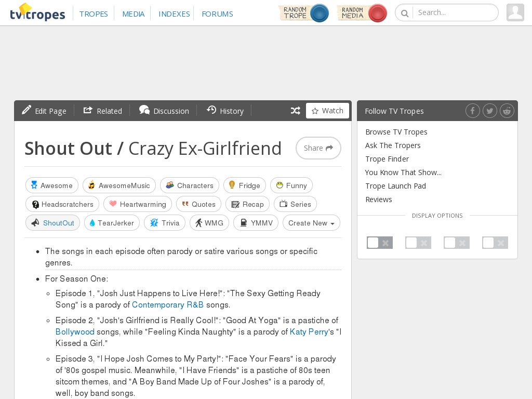Open the WMG subpage

coord(209,222)
